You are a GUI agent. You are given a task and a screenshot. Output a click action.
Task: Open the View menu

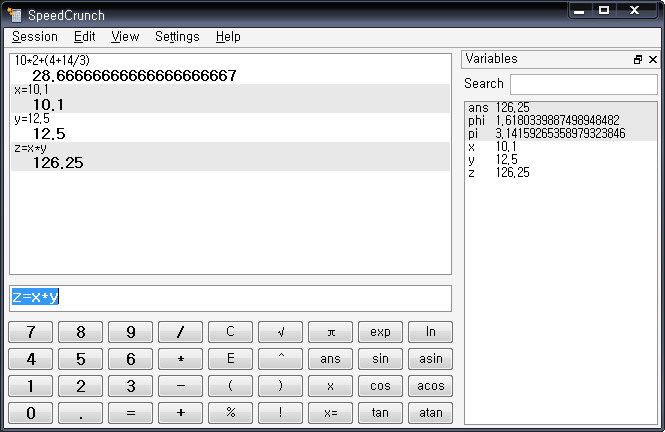tap(125, 37)
